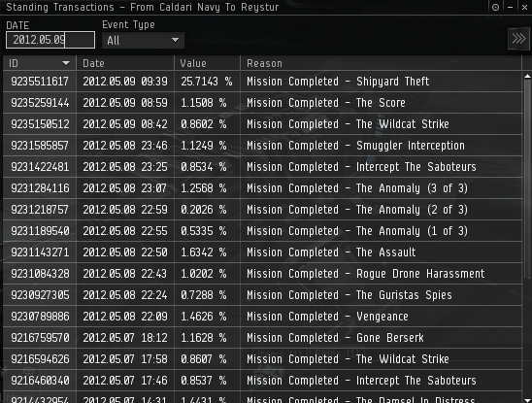Viewport: 532px width, 403px height.
Task: Click date cell 2012.05.07 17:58
Action: pos(125,359)
